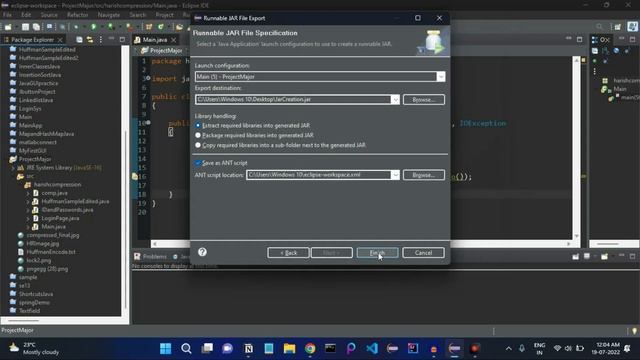Open ANT script location dropdown arrow
Image resolution: width=640 pixels, height=360 pixels.
pos(395,175)
